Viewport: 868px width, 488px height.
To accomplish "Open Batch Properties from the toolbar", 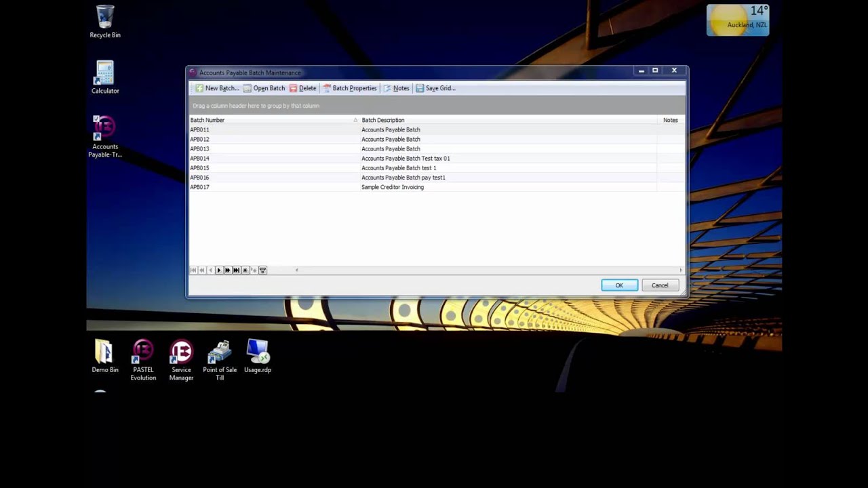I will point(349,88).
